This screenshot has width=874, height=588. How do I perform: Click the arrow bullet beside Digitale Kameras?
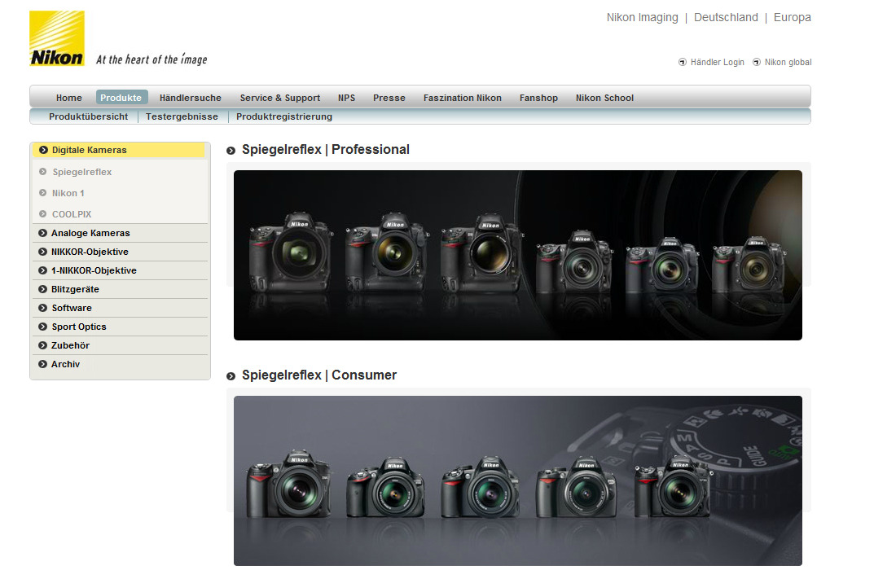(43, 150)
